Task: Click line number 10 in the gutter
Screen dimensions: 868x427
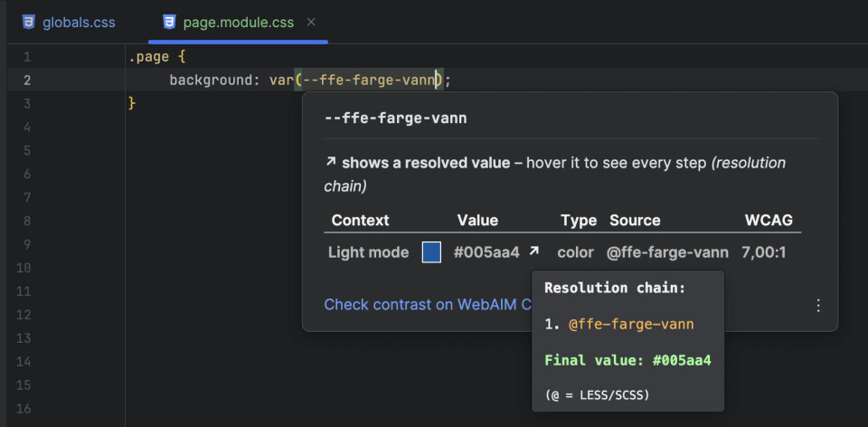Action: coord(24,268)
